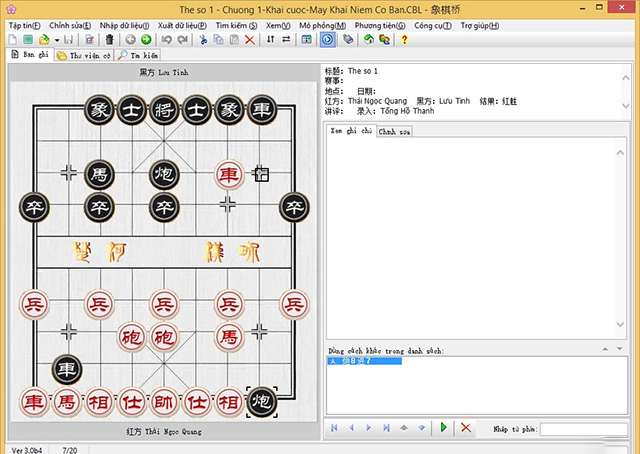Viewport: 640px width, 454px height.
Task: Toggle the highlighted blue play-circle toolbar button
Action: click(x=328, y=39)
